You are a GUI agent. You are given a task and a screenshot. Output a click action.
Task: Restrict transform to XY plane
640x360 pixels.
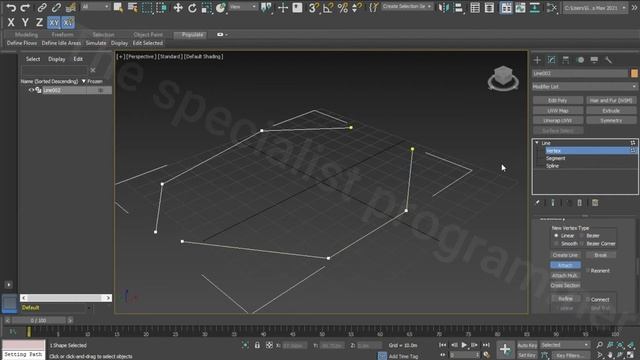tap(53, 22)
